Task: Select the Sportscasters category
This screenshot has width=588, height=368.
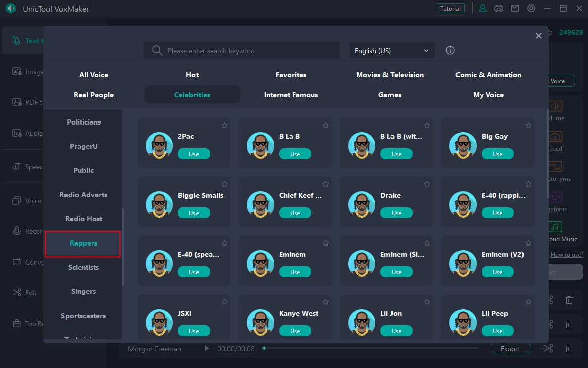Action: (x=84, y=316)
